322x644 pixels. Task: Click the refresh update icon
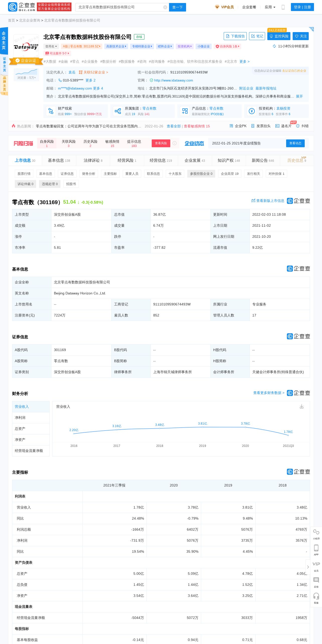pos(274,46)
